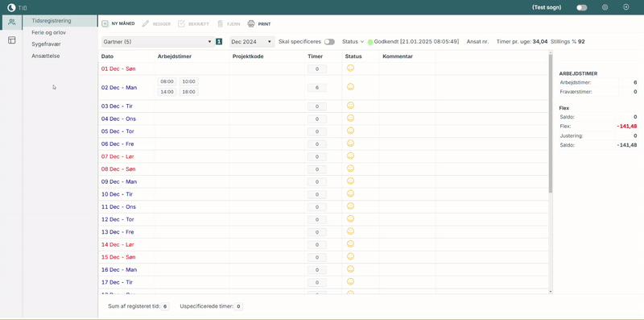Click the Dato column header
This screenshot has width=644, height=320.
pyautogui.click(x=108, y=56)
